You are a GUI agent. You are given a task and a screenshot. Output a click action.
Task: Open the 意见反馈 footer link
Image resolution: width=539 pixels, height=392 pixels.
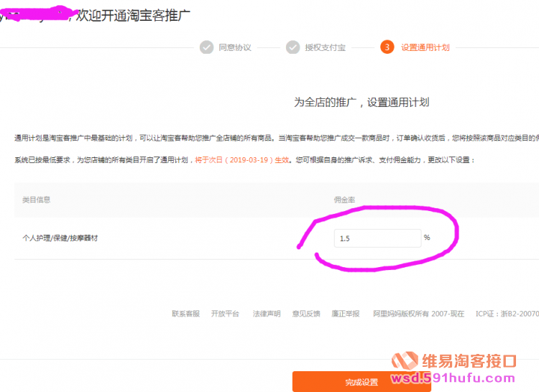[x=306, y=314]
